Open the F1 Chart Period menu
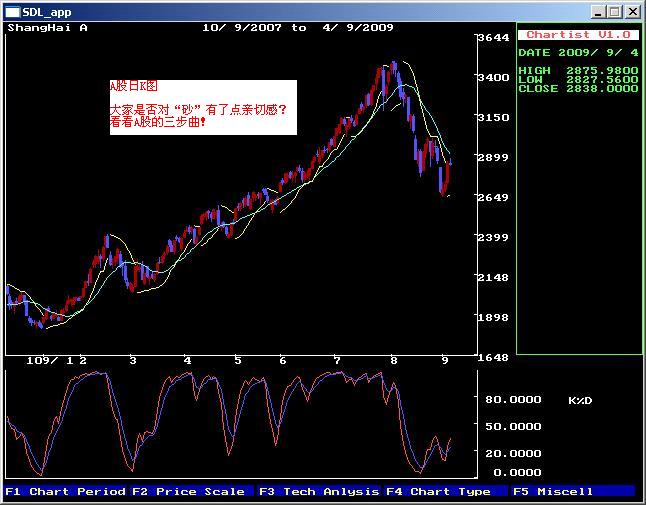Image resolution: width=646 pixels, height=505 pixels. 66,491
